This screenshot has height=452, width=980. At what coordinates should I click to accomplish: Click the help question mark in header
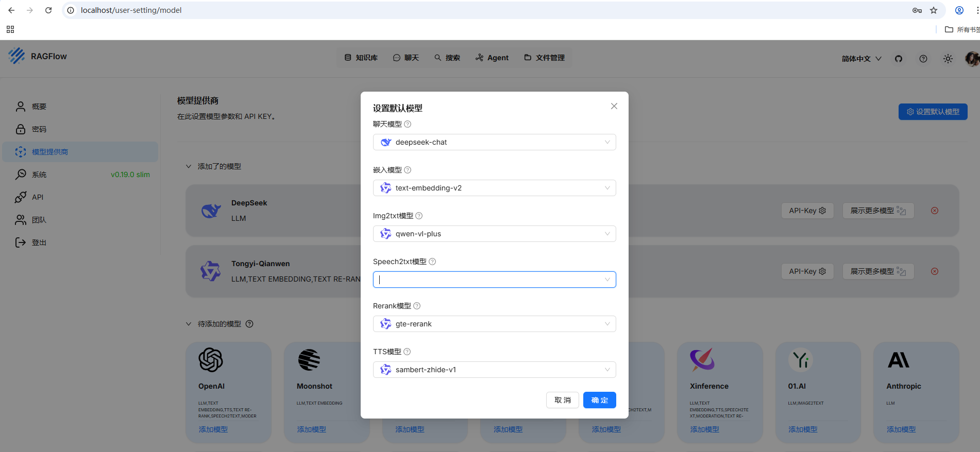(x=923, y=59)
